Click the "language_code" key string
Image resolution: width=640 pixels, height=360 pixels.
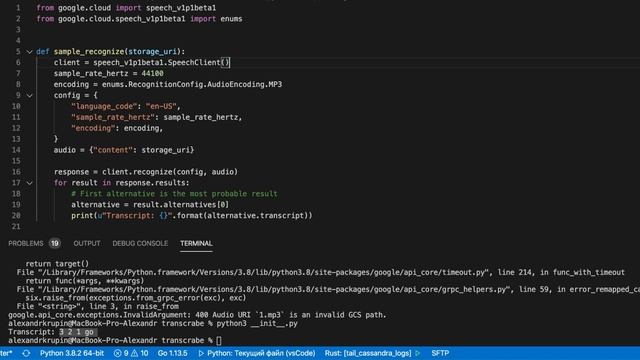[x=104, y=106]
